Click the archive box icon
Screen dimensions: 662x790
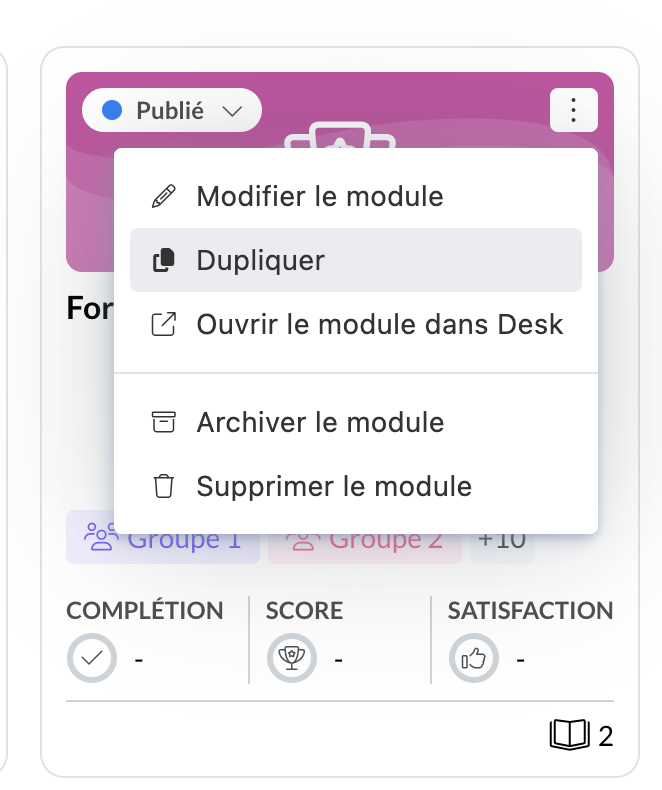[x=162, y=422]
